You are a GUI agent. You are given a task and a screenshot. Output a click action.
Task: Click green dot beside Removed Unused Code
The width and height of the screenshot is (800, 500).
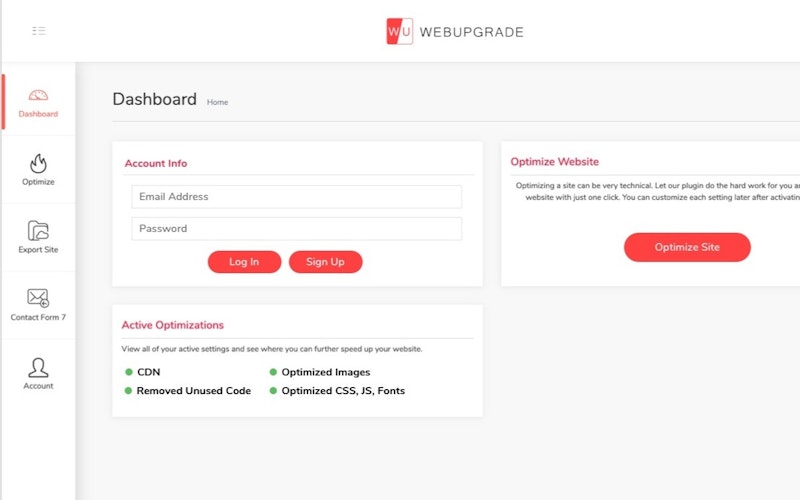coord(129,390)
